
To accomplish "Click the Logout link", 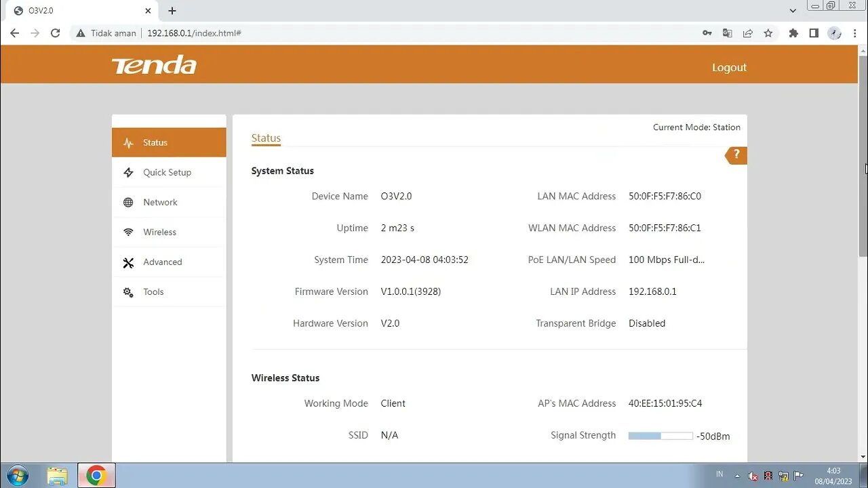I will click(729, 67).
